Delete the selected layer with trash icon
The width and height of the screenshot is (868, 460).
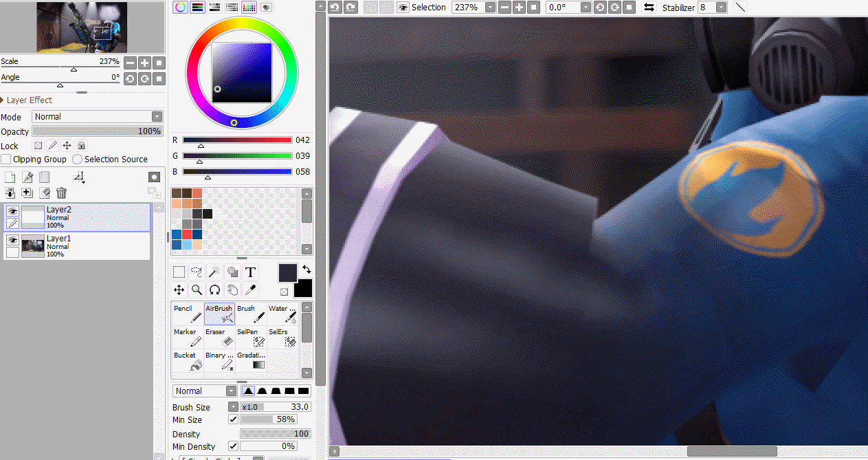[x=62, y=193]
